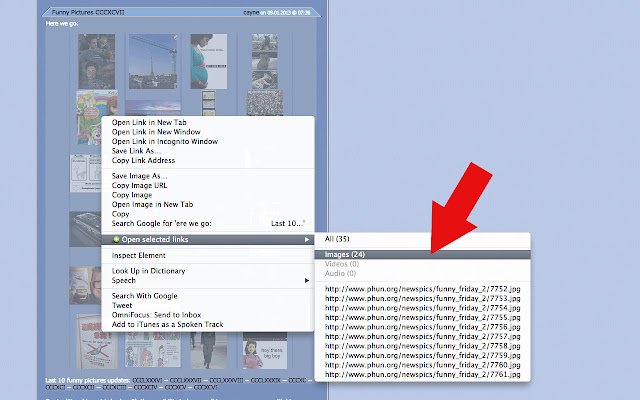Screen dimensions: 640x400
Task: Open the link ending in 7752.jpg
Action: coord(422,289)
